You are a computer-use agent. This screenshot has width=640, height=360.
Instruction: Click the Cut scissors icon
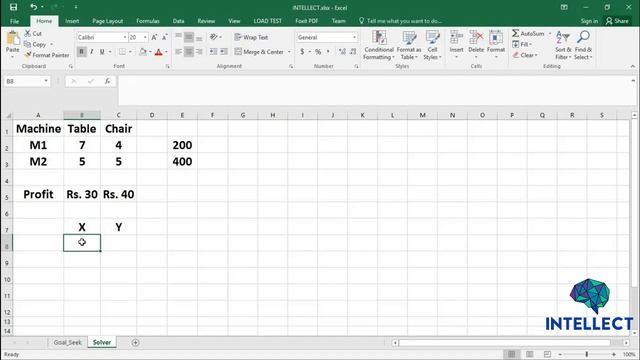[28, 33]
